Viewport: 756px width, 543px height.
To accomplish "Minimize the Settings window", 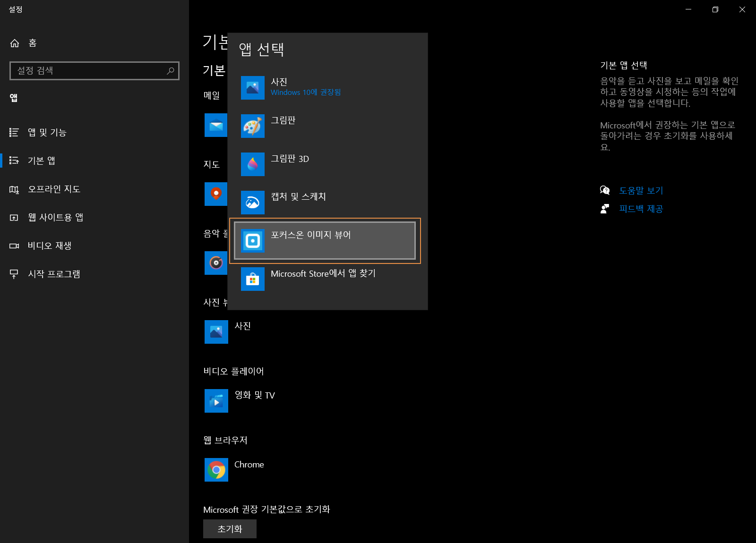I will [688, 9].
